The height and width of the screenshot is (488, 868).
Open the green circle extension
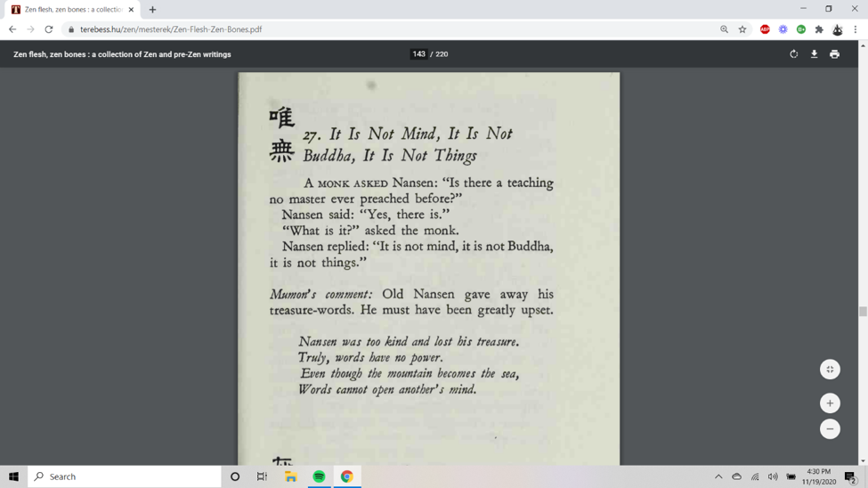coord(801,29)
